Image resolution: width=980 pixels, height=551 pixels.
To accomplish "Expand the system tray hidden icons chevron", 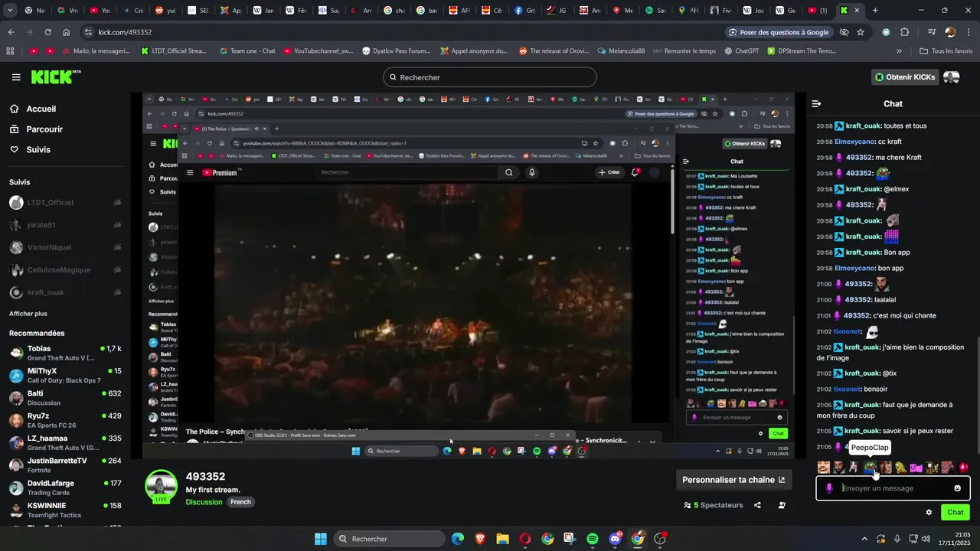I will tap(863, 539).
